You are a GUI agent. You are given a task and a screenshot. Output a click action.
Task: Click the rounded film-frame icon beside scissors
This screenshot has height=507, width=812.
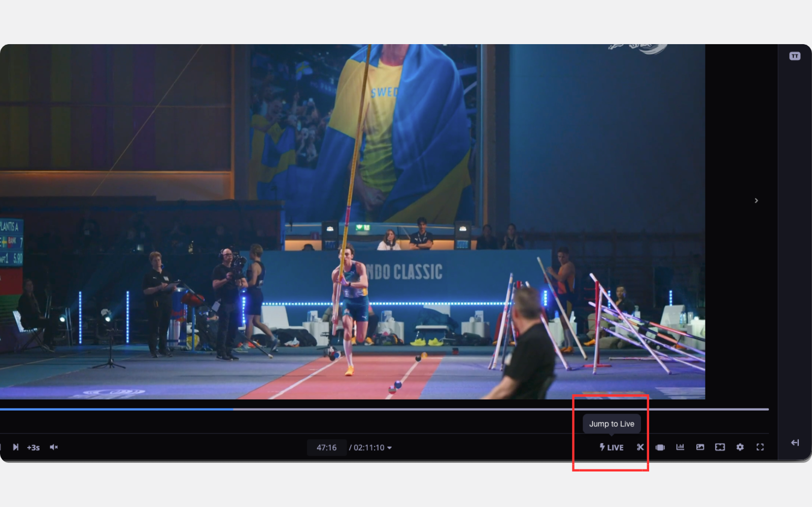point(660,447)
